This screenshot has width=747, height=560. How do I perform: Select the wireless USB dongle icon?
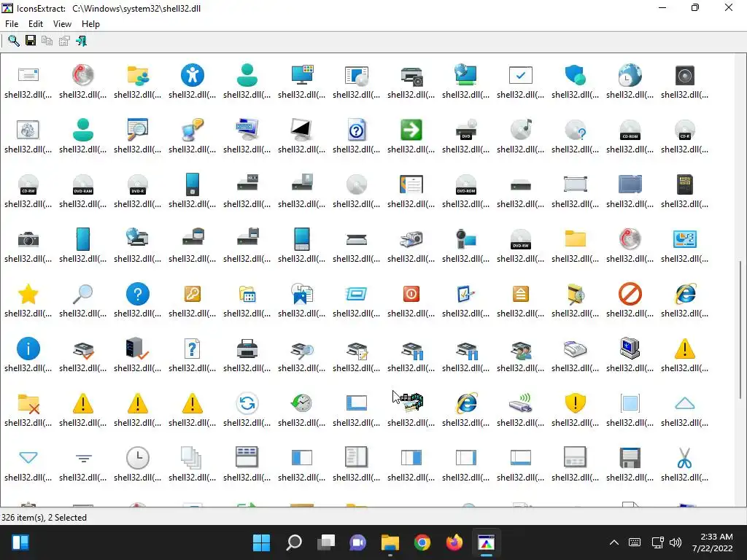(x=521, y=402)
